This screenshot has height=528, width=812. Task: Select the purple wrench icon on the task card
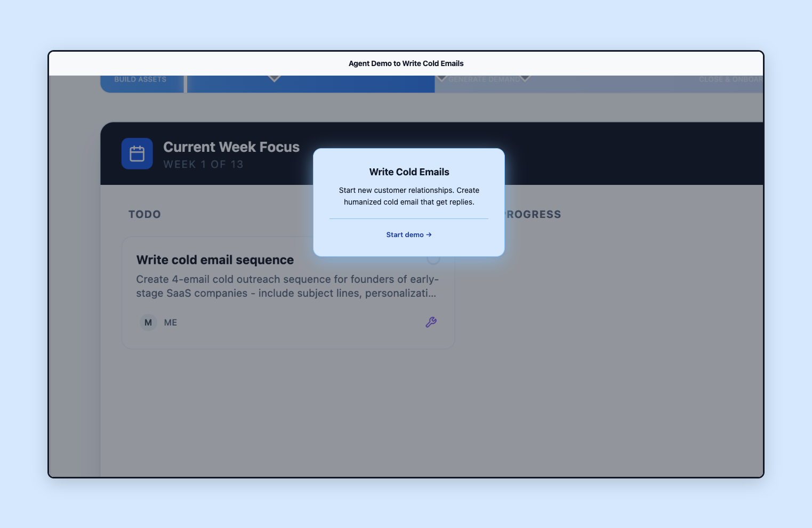(x=431, y=322)
